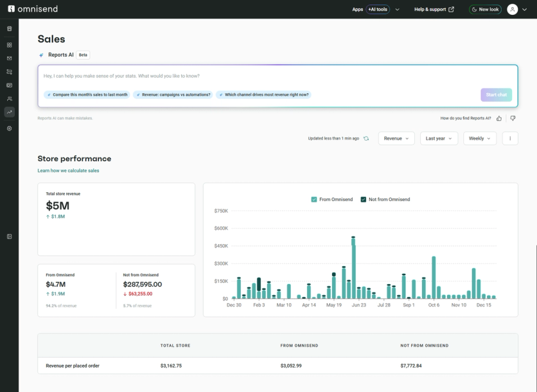Click the $287,595.00 Not from Omnisend value
This screenshot has height=392, width=537.
[143, 284]
